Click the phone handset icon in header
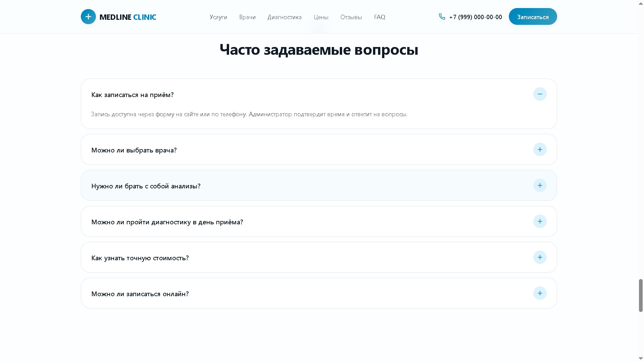 [442, 16]
